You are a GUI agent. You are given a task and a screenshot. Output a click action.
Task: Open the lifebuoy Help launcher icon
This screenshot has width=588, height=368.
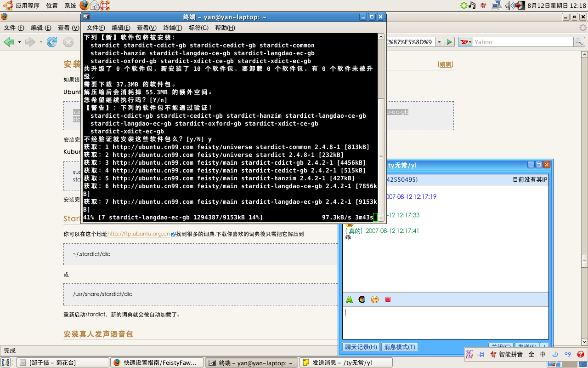(105, 6)
